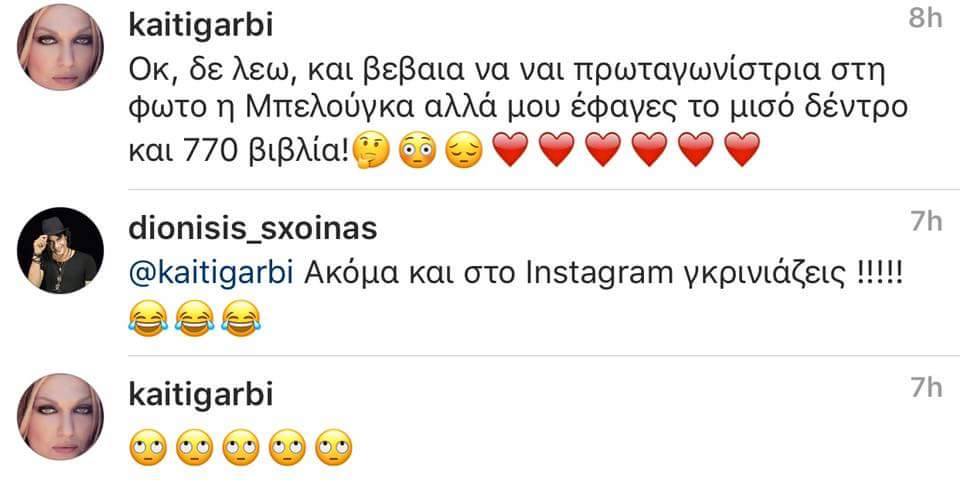Click the last rolling eyes emoji
Viewport: 960px width, 484px height.
[x=334, y=448]
